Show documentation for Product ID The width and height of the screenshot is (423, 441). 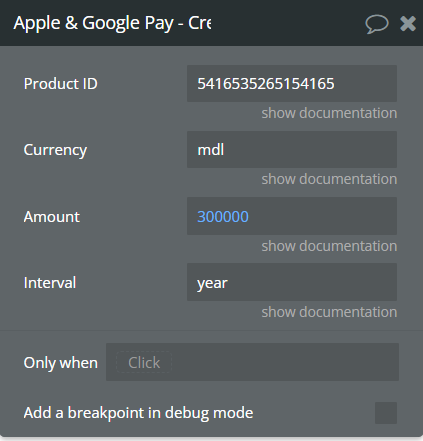point(329,113)
